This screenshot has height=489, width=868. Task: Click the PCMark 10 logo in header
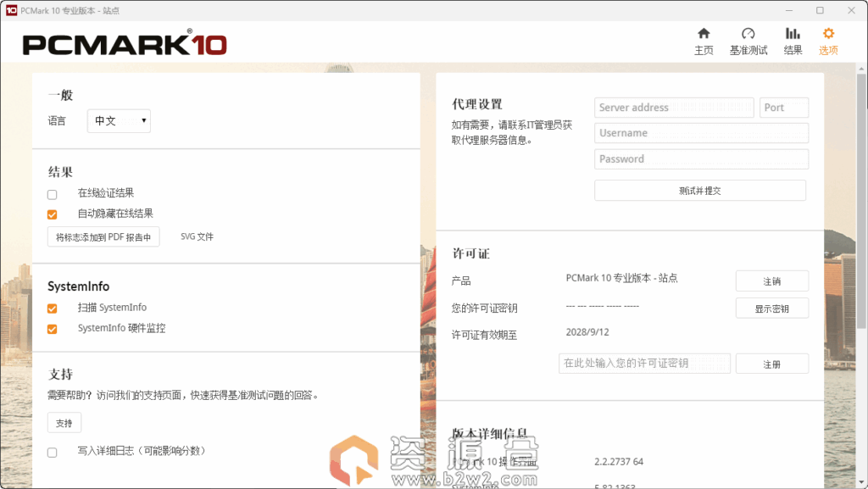(x=125, y=44)
